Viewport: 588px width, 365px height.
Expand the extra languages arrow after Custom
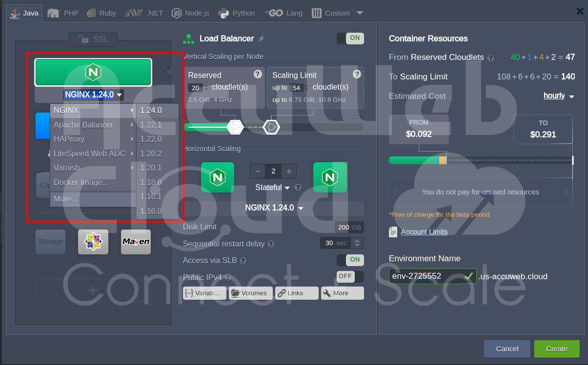(360, 13)
